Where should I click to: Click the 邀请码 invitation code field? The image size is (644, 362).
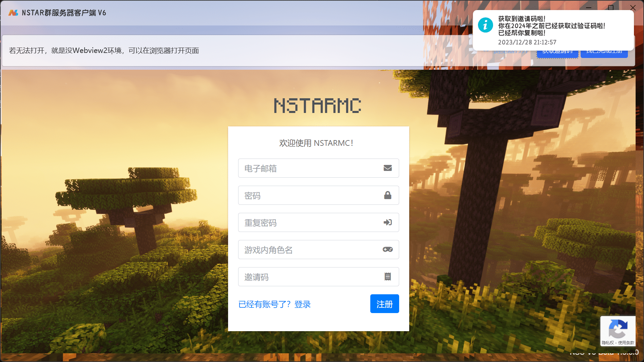(x=318, y=277)
